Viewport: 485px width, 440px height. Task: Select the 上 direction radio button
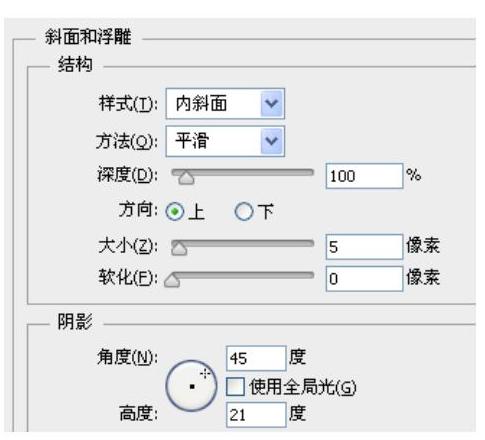click(175, 212)
